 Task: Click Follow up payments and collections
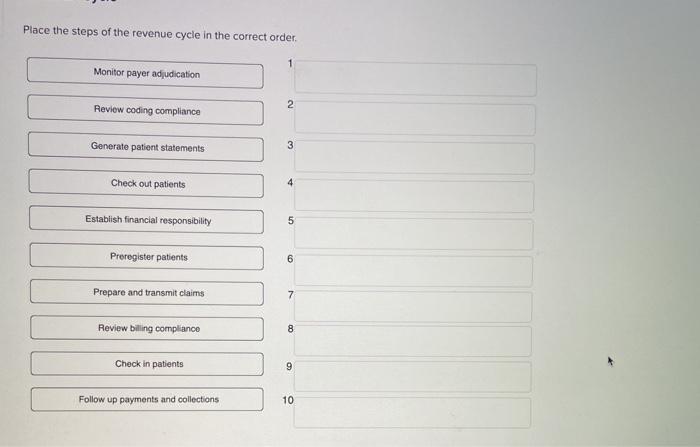point(147,399)
